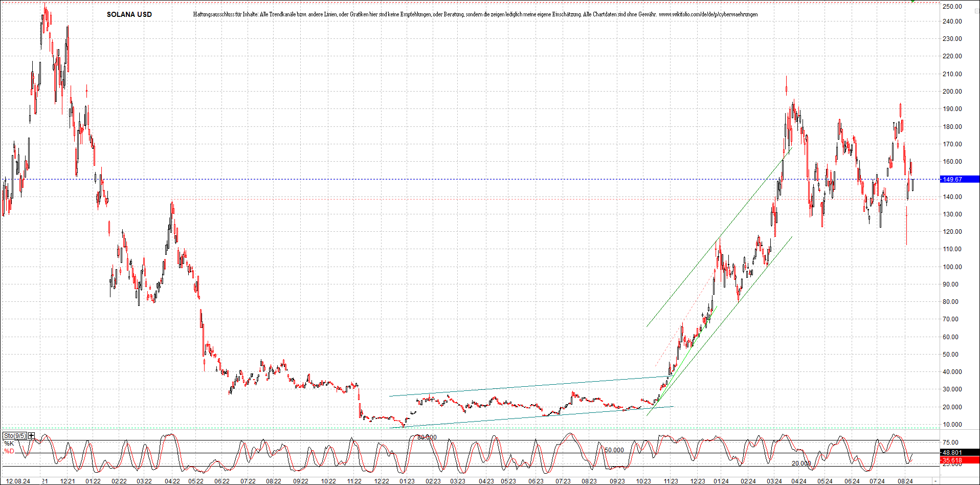
Task: Click the 04 24 date axis label
Action: [799, 481]
